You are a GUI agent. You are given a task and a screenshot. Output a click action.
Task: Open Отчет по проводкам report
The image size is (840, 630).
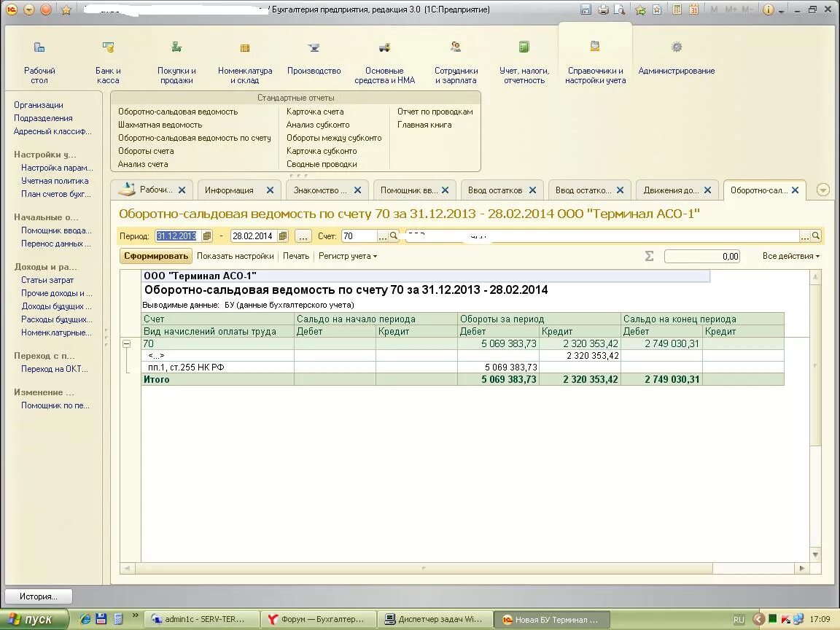(x=435, y=112)
